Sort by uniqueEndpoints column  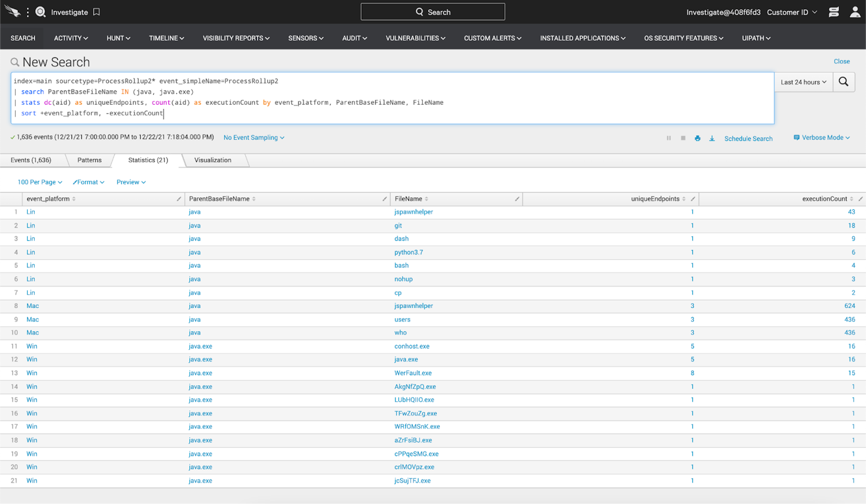pos(658,199)
